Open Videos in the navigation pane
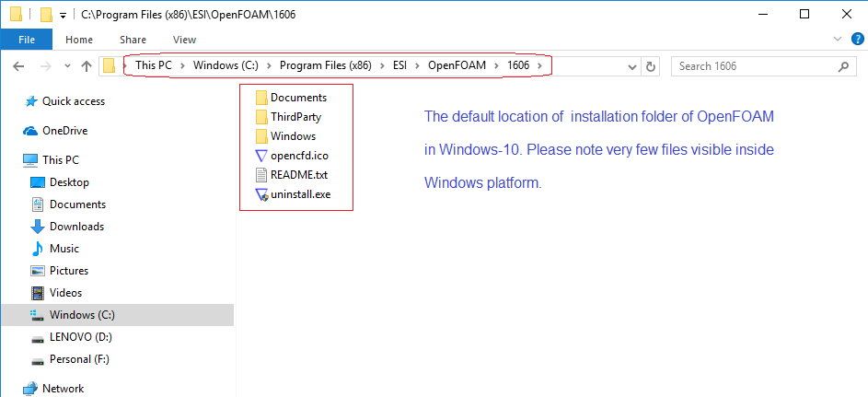 (x=65, y=293)
